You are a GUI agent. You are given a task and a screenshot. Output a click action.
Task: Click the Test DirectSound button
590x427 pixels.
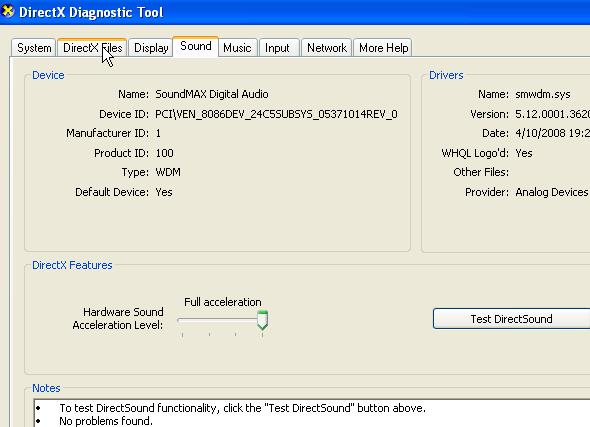[511, 319]
